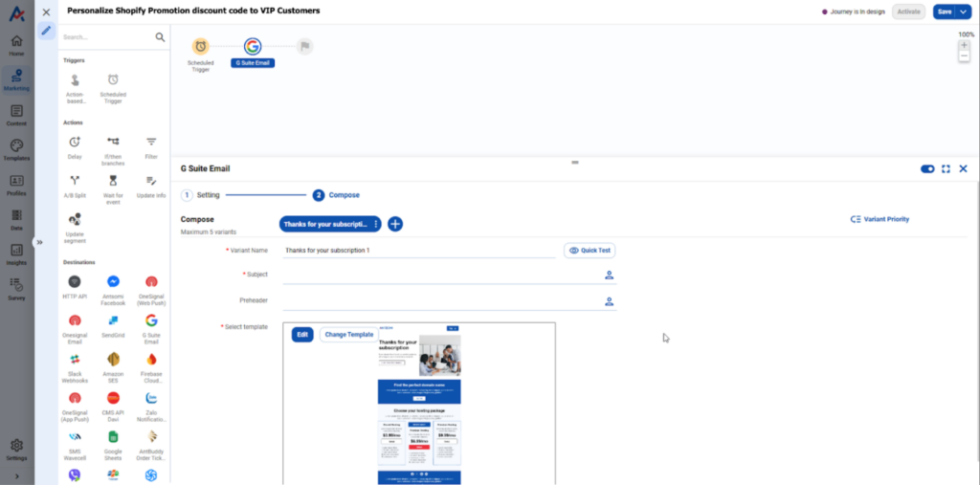This screenshot has height=485, width=980.
Task: Toggle the G Suite Email node switch
Action: pos(927,168)
